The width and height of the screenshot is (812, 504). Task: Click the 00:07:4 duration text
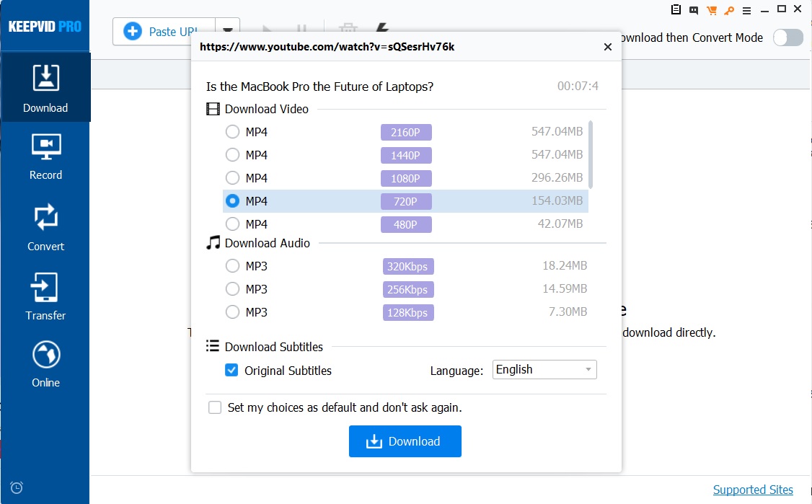578,86
